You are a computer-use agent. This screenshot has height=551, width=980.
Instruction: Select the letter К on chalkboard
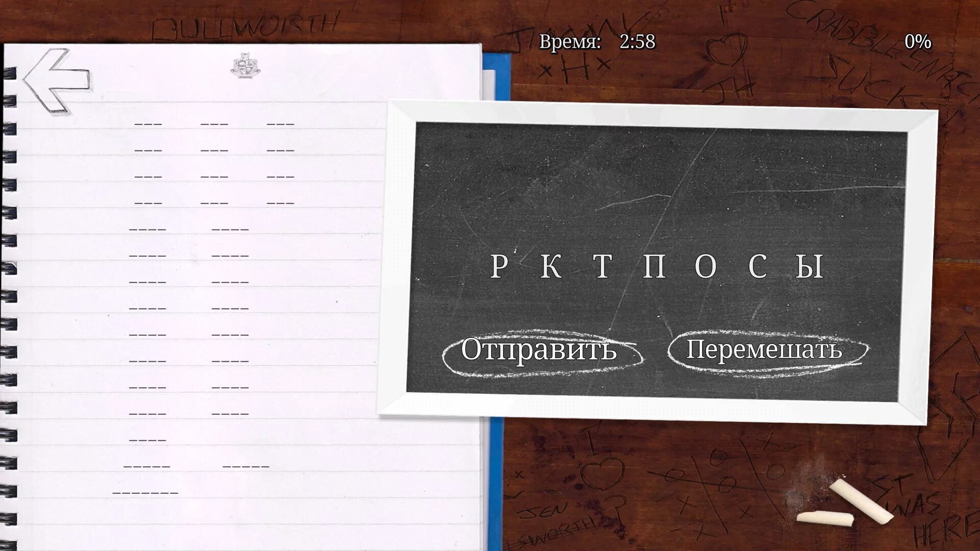tap(551, 266)
